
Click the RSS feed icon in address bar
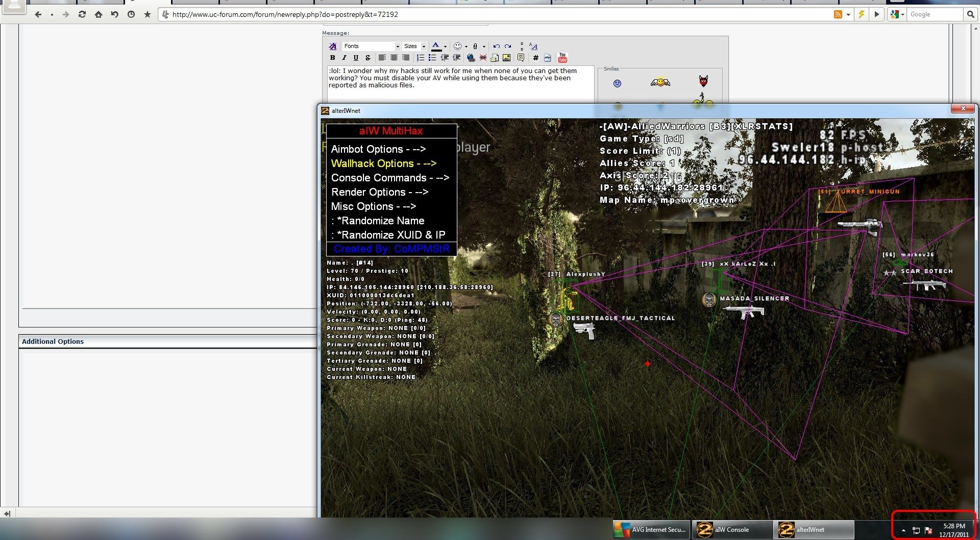[x=838, y=14]
